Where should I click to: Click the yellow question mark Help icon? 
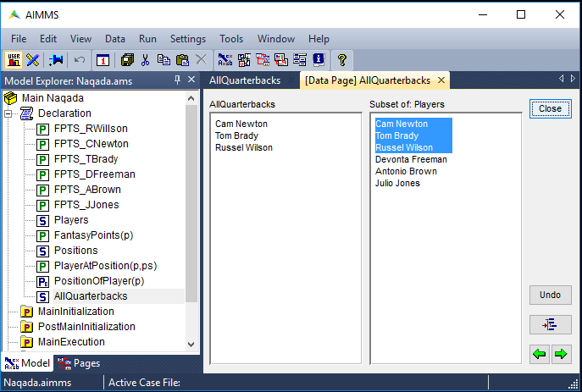pyautogui.click(x=342, y=60)
